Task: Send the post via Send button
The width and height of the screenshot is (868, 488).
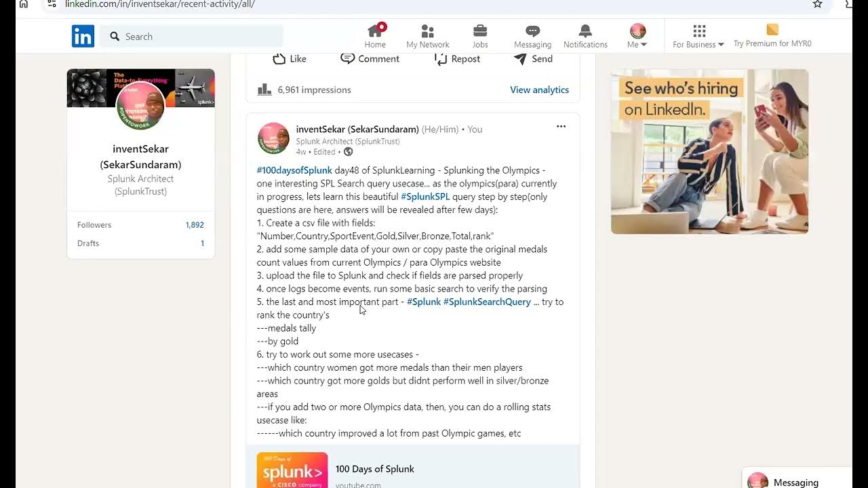Action: 533,59
